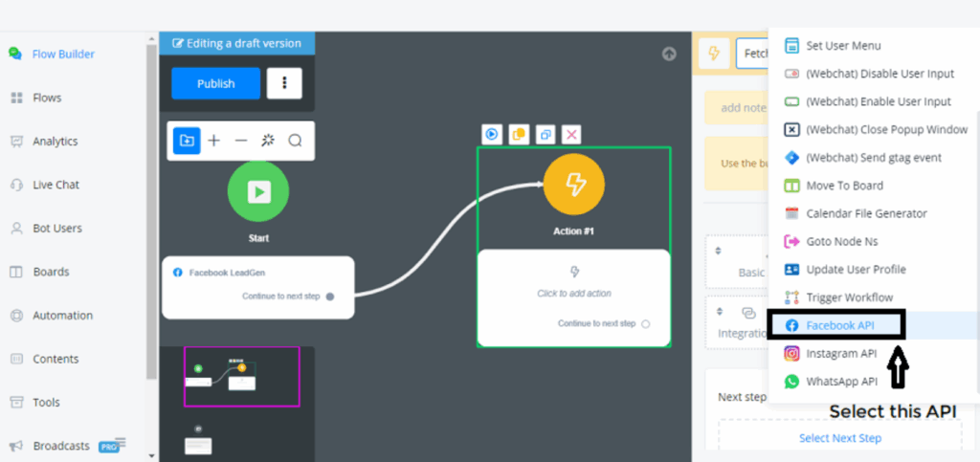The image size is (980, 462).
Task: Go to Live Chat in sidebar
Action: pos(56,185)
